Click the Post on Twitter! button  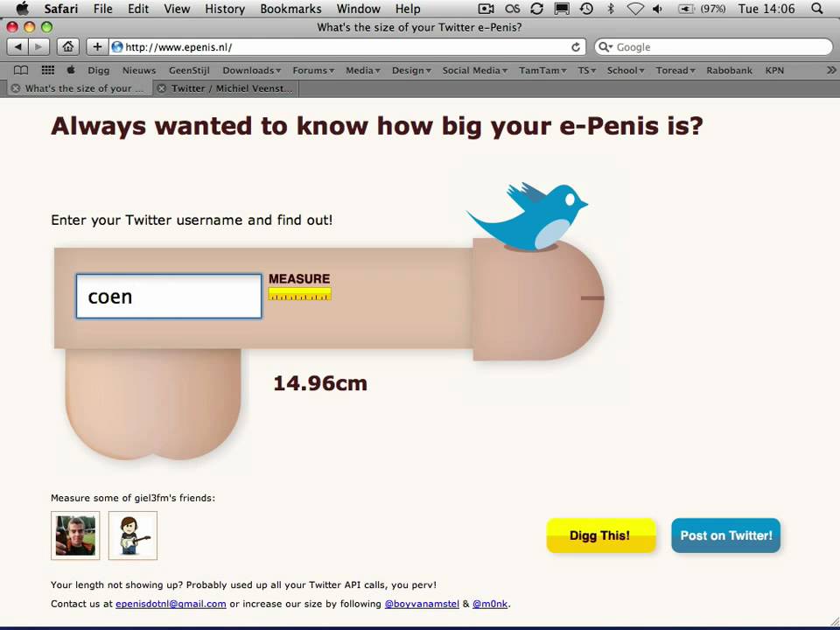(x=726, y=535)
